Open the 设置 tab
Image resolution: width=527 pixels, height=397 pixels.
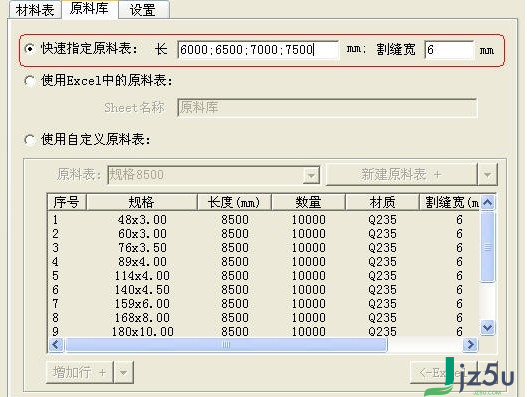[x=143, y=10]
